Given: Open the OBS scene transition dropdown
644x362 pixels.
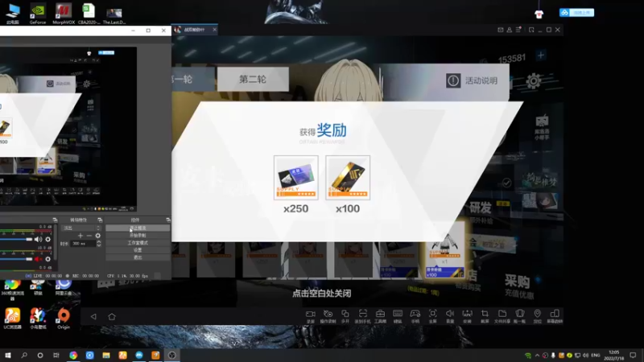Looking at the screenshot, I should click(x=81, y=228).
